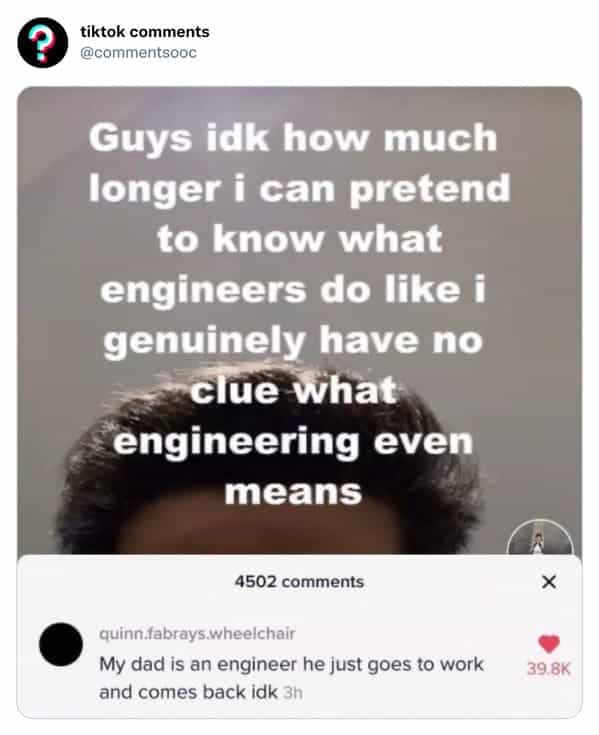
Task: Like the comment with the heart icon
Action: 548,644
